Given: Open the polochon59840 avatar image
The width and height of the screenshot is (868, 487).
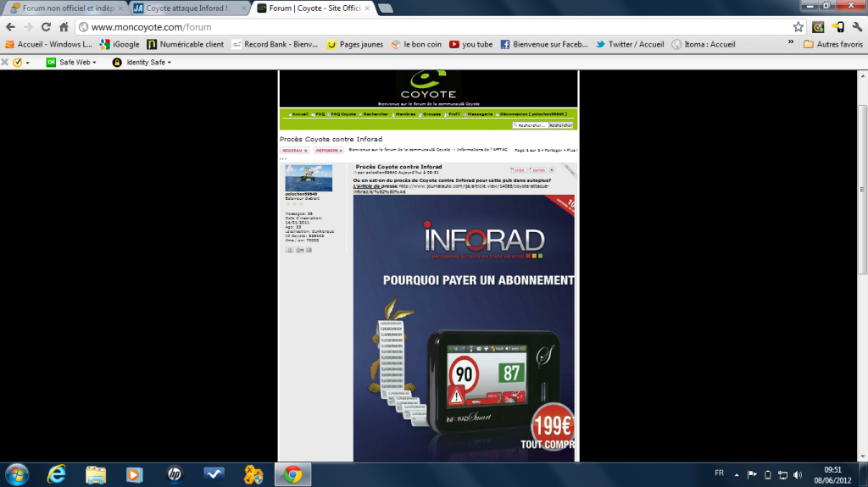Looking at the screenshot, I should pos(309,178).
